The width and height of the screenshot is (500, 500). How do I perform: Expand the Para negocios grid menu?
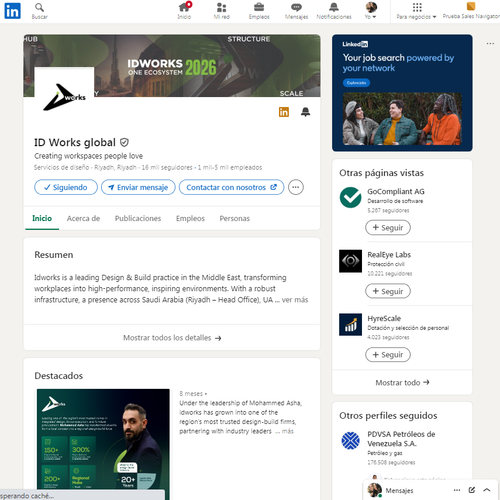(x=417, y=11)
